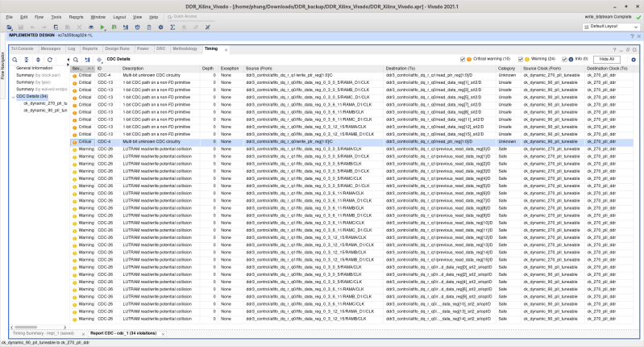Click the Undo arrow in the toolbar
This screenshot has width=644, height=347.
click(32, 27)
